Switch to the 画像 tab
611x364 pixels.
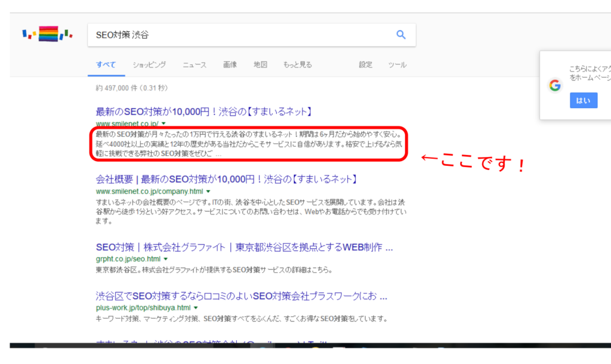point(230,64)
